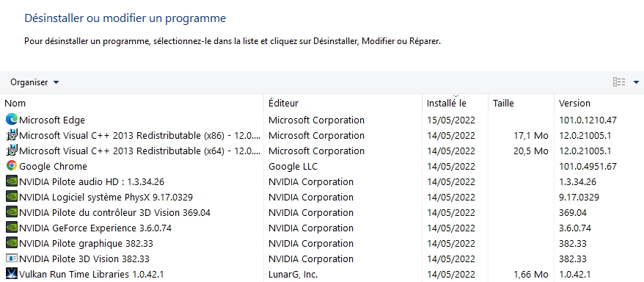The width and height of the screenshot is (644, 282).
Task: Expand the view options dropdown arrow
Action: [x=636, y=82]
